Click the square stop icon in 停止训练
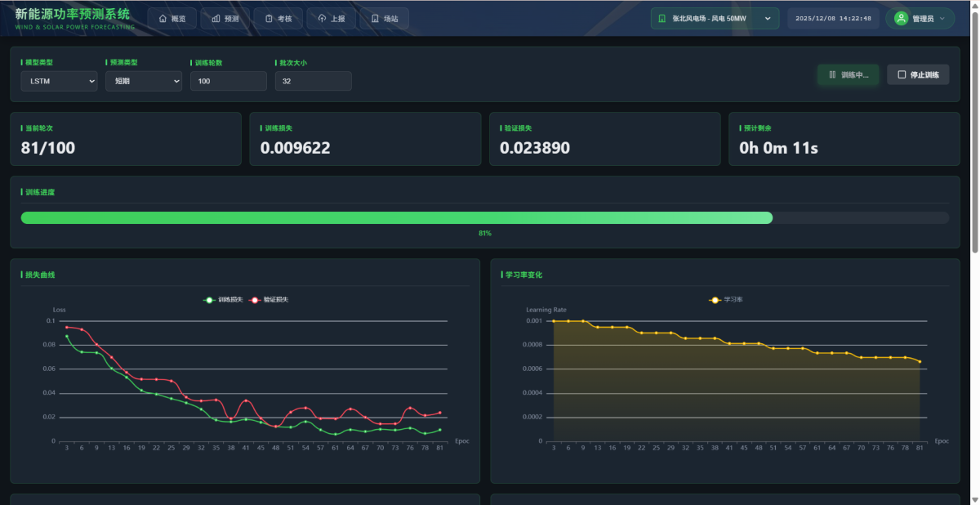Screen dimensions: 980x505 [902, 74]
